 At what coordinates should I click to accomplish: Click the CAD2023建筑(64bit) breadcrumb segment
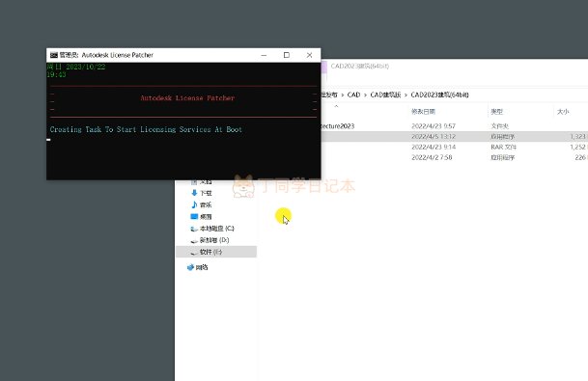(439, 95)
